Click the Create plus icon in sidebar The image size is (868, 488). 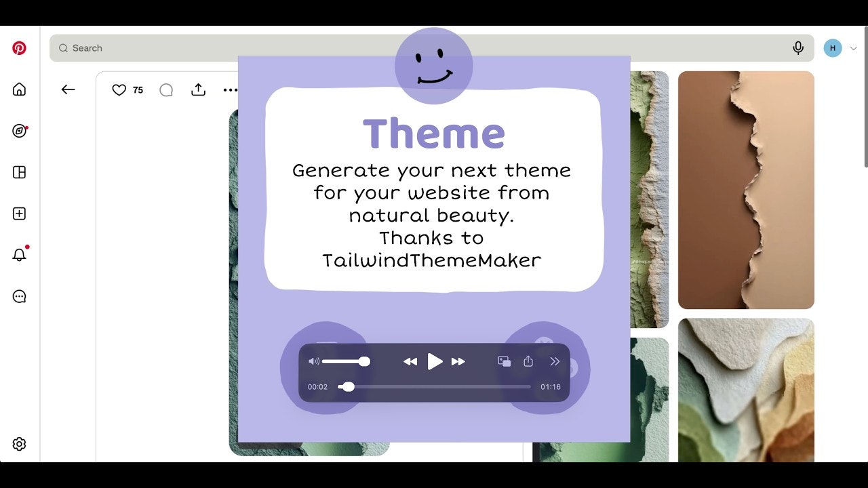pos(19,213)
